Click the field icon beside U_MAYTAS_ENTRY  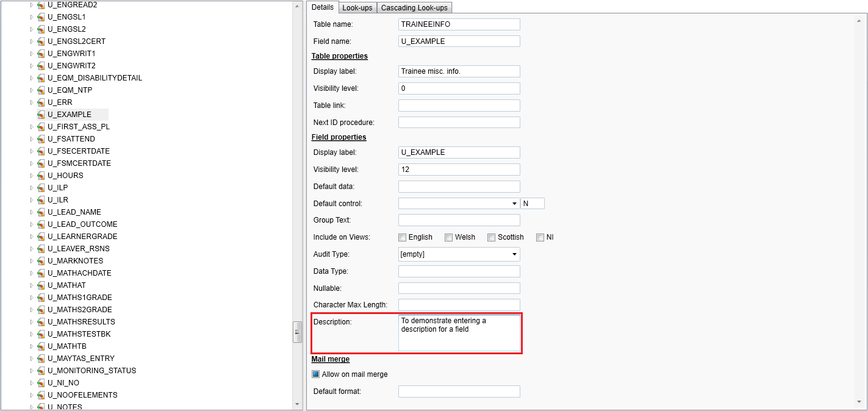pos(41,359)
